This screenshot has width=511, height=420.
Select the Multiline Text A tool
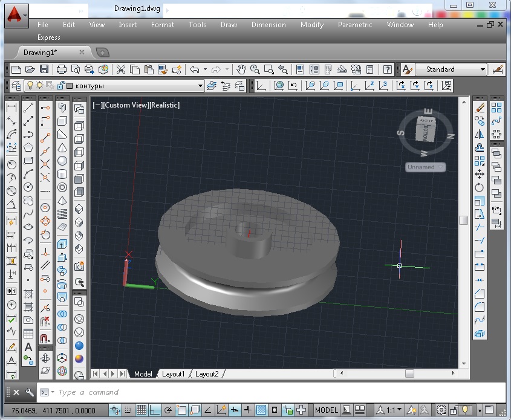(x=28, y=347)
